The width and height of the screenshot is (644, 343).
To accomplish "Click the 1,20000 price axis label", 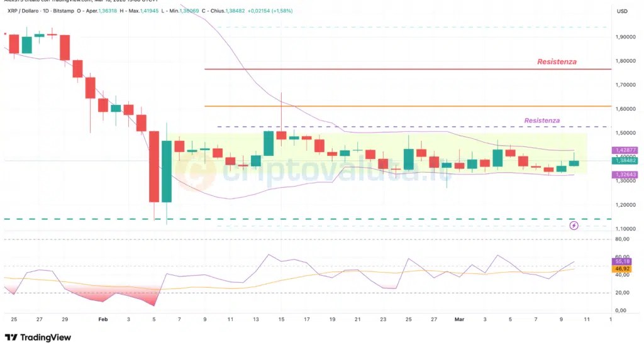I will click(x=626, y=205).
